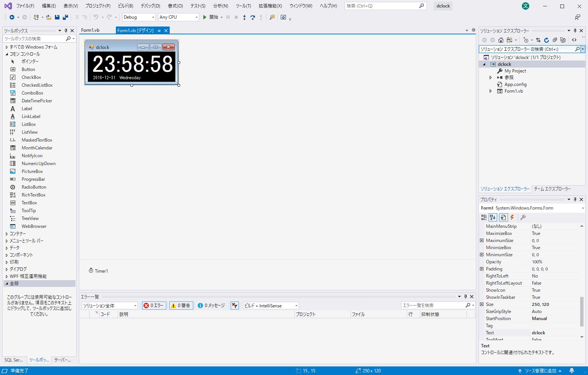Viewport: 588px width, 375px height.
Task: Click the new project icon in the toolbar
Action: click(36, 17)
